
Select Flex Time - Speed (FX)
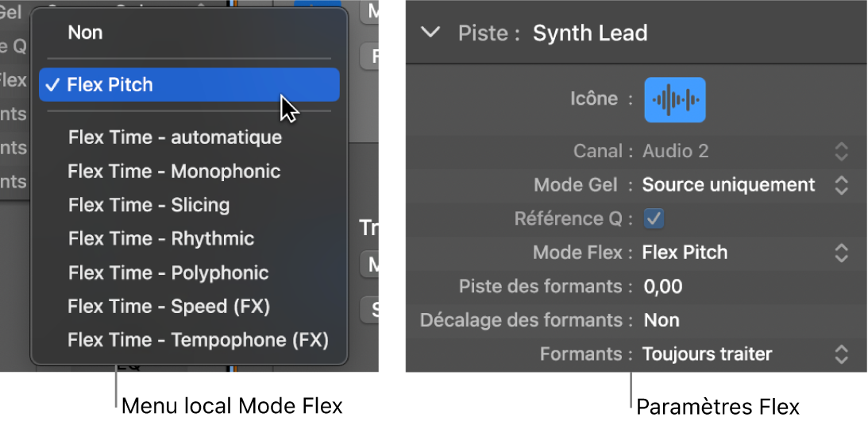tap(168, 307)
